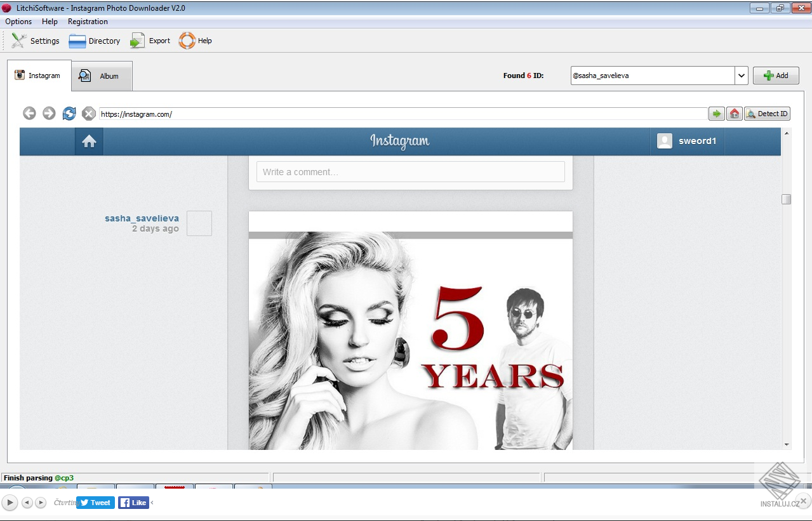Switch to the Album tab
Image resolution: width=812 pixels, height=521 pixels.
(102, 76)
